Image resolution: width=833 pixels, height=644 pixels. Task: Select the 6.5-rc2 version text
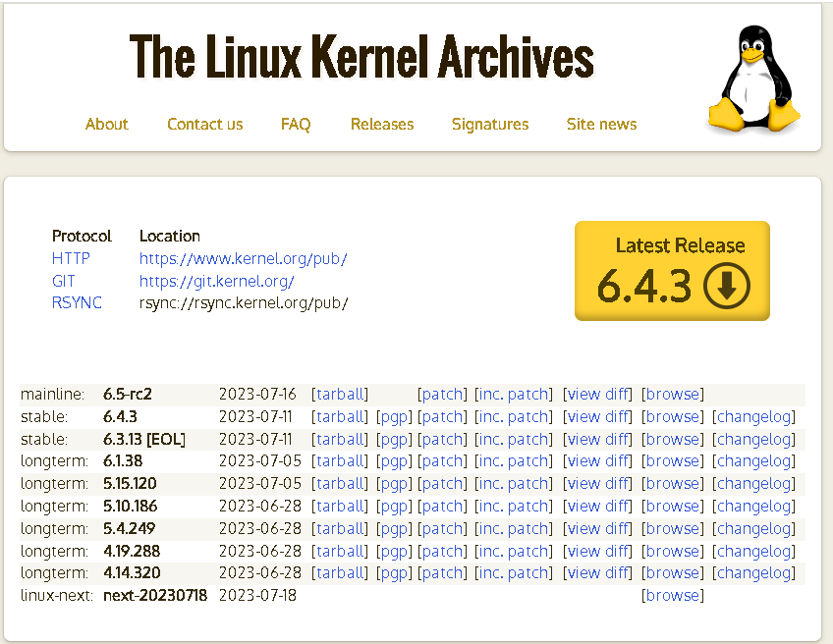coord(128,395)
